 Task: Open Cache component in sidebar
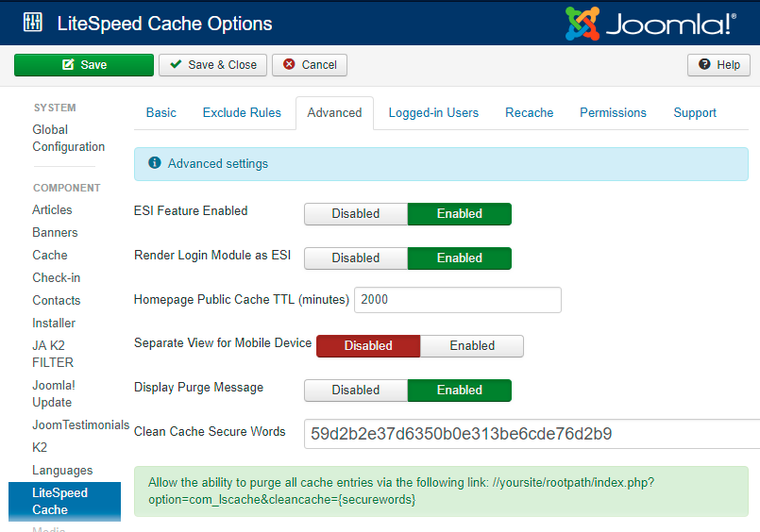(50, 255)
